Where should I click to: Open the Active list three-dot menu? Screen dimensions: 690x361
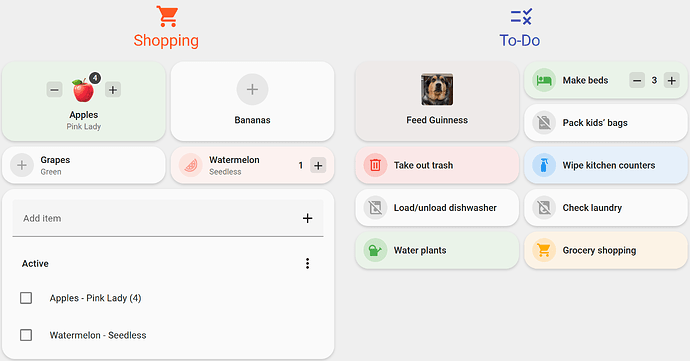307,263
